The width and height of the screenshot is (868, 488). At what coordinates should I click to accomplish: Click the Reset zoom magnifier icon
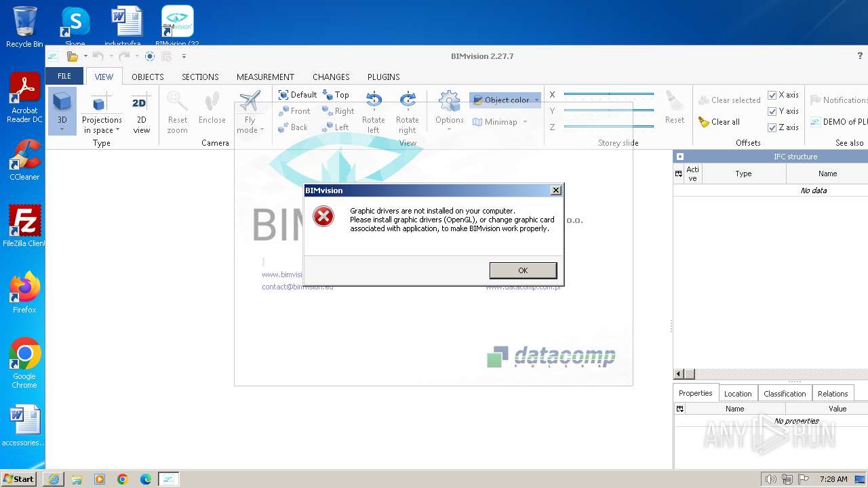click(178, 102)
